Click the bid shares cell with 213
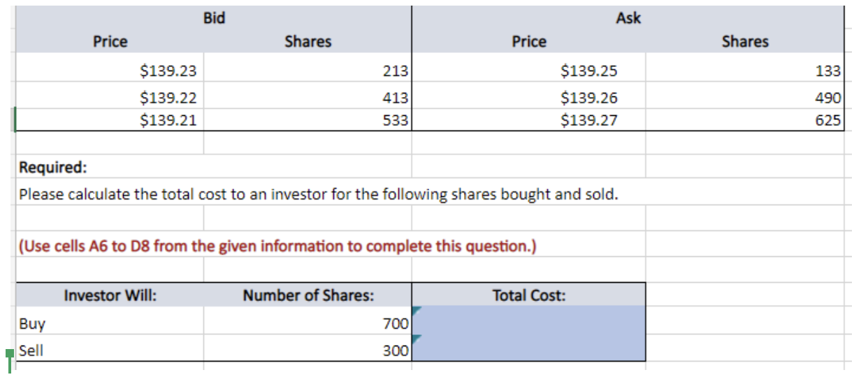The height and width of the screenshot is (377, 868). [x=308, y=70]
